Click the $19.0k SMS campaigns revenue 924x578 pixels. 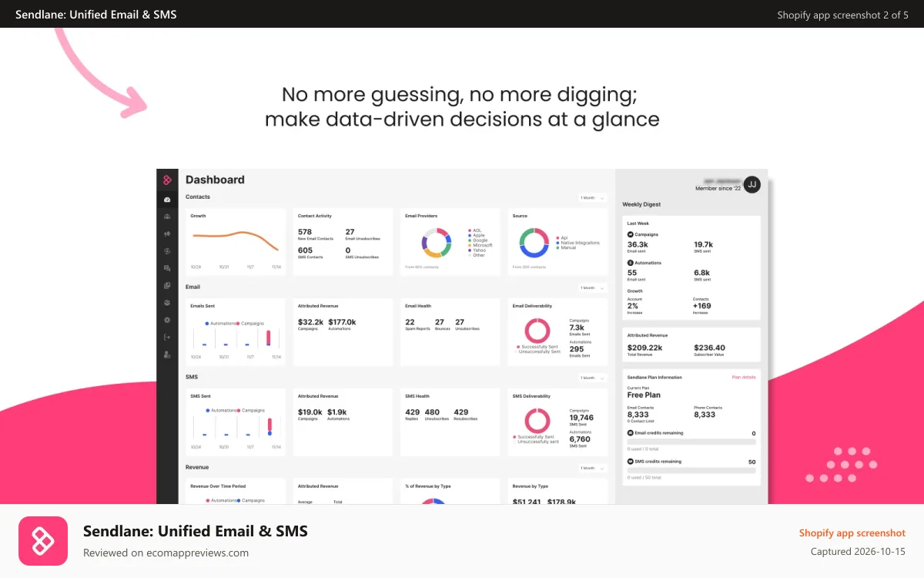click(x=310, y=412)
